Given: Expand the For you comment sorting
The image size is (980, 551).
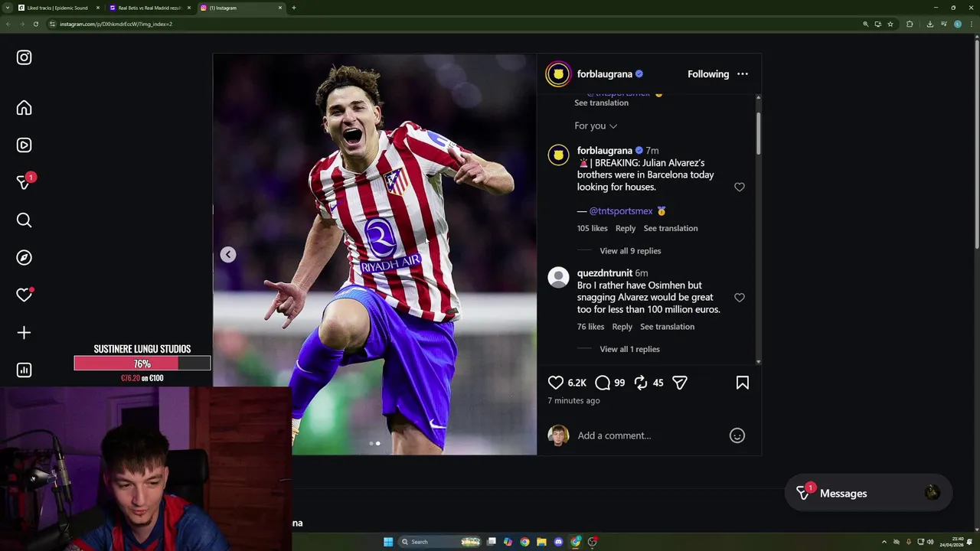Looking at the screenshot, I should pos(596,126).
